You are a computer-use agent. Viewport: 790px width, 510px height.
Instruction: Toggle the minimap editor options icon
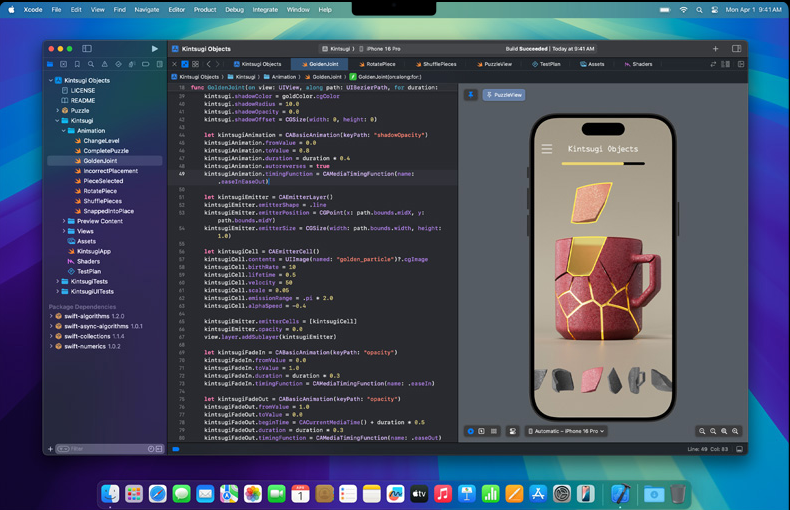tap(726, 65)
